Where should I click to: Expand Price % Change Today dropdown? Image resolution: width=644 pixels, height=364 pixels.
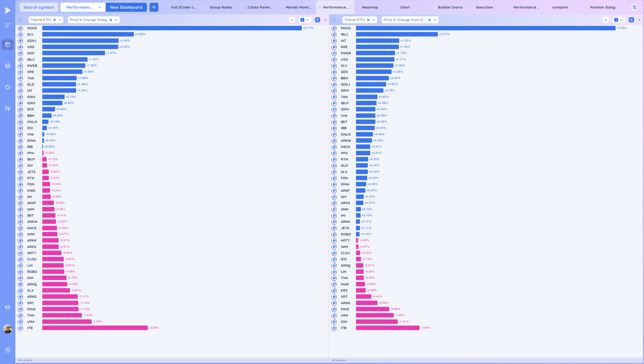[116, 20]
